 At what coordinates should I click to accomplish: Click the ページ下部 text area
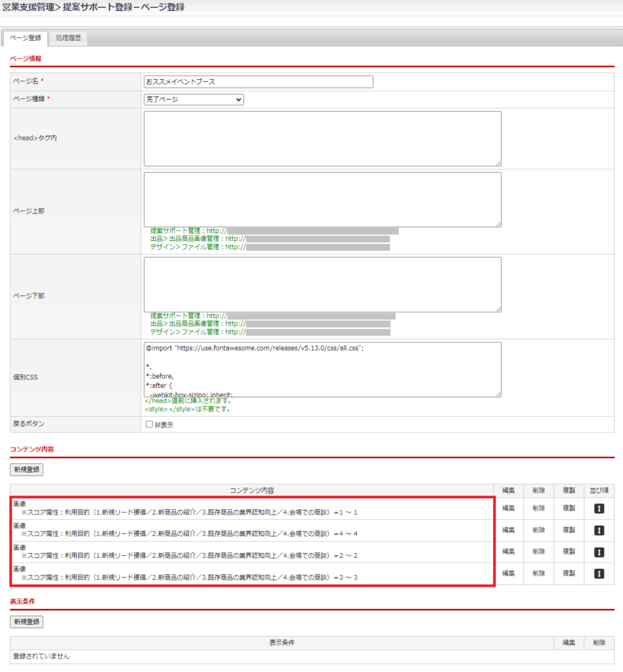pyautogui.click(x=322, y=285)
